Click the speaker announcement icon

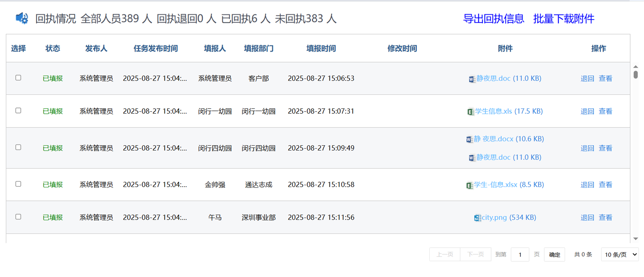pyautogui.click(x=22, y=18)
